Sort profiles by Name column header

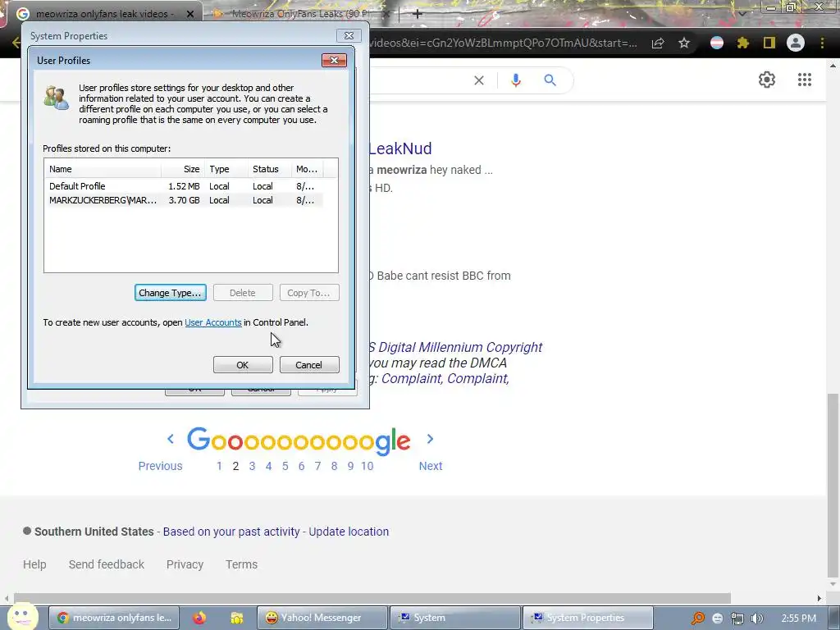[103, 169]
